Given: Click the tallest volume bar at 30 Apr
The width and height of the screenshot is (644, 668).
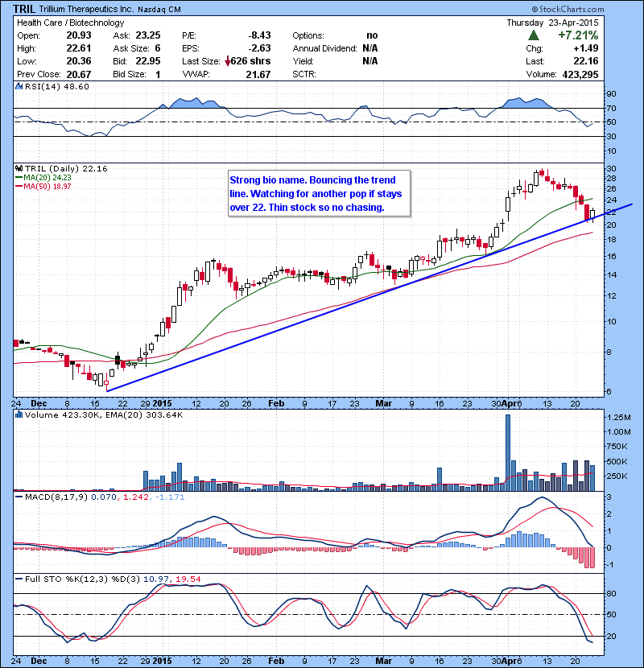Looking at the screenshot, I should 508,452.
